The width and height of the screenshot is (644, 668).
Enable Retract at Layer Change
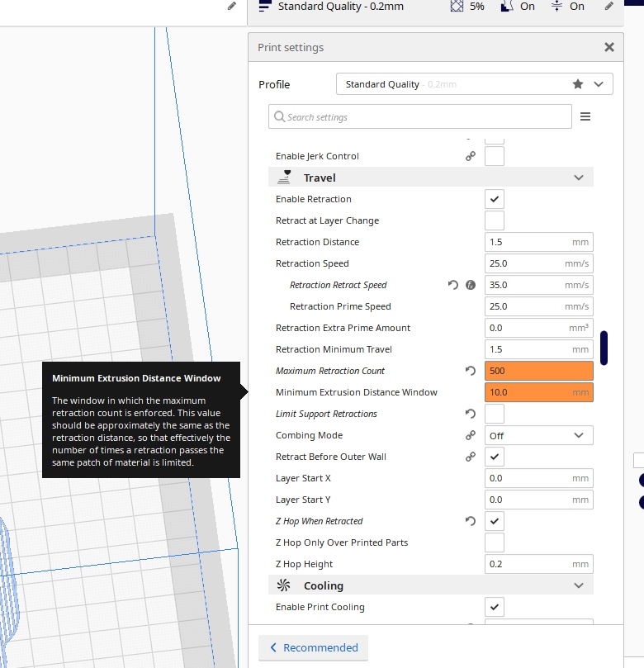coord(494,221)
